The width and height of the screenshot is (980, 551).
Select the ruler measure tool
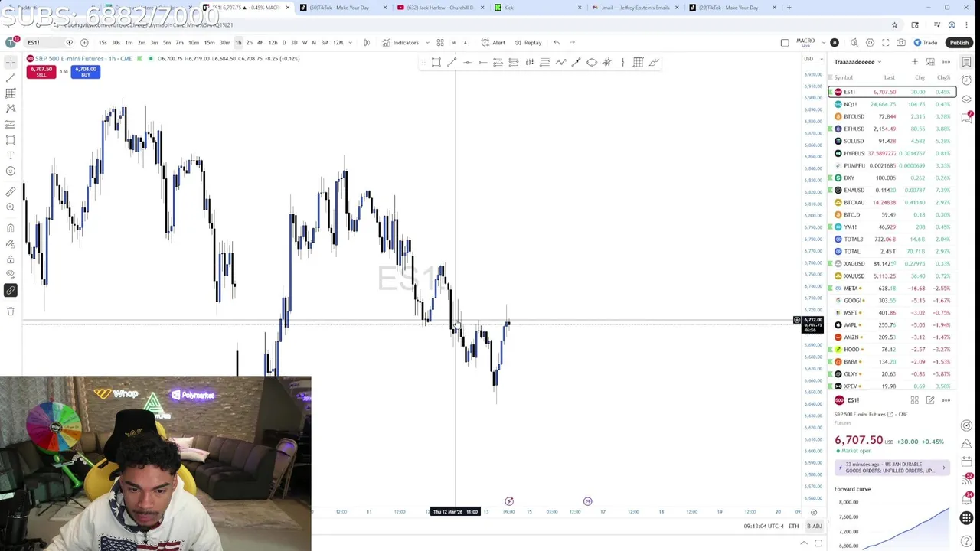(x=11, y=191)
